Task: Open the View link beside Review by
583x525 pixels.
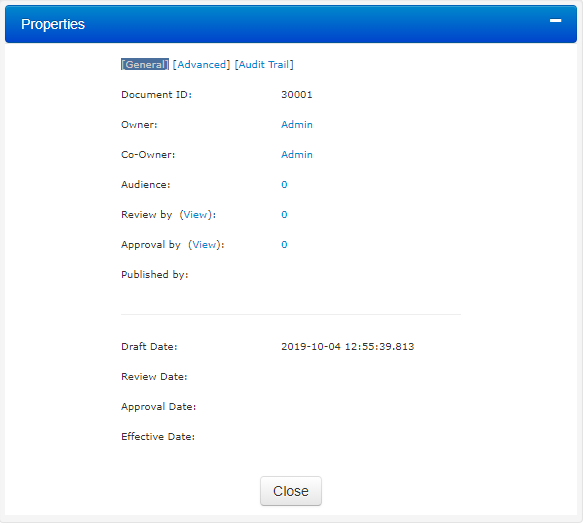Action: point(196,215)
